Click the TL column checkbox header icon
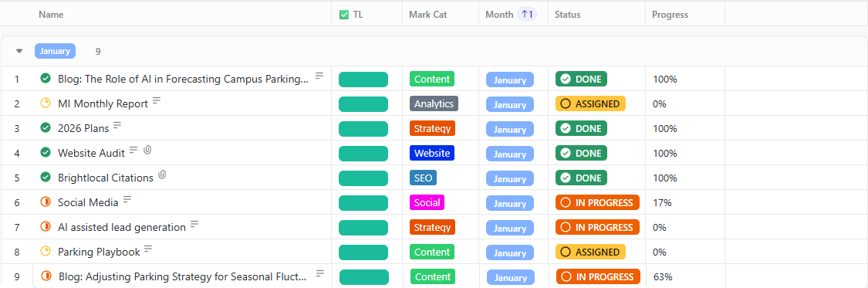This screenshot has width=868, height=288. (344, 15)
